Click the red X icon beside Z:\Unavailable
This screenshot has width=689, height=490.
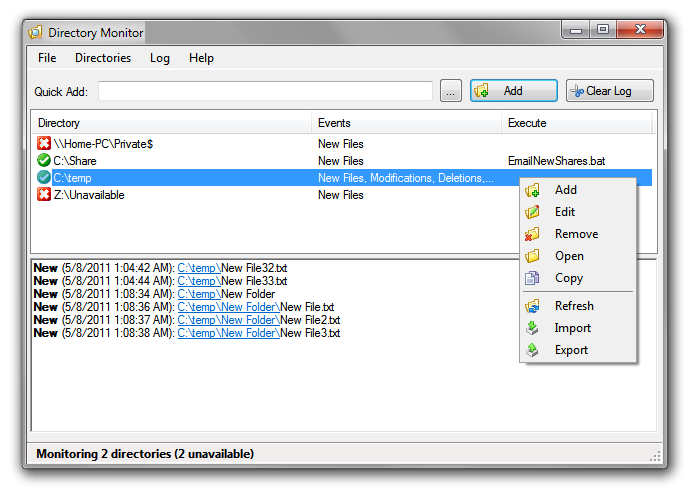click(x=44, y=194)
